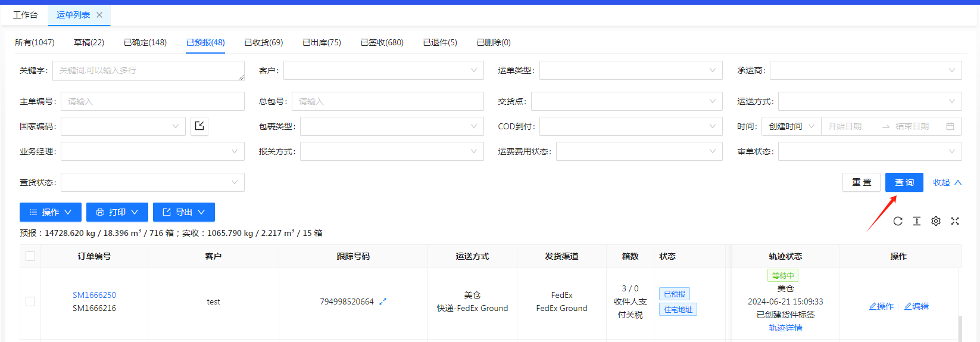Screen dimensions: 980x342
Task: Open the 轨迹详情 link
Action: pos(785,328)
